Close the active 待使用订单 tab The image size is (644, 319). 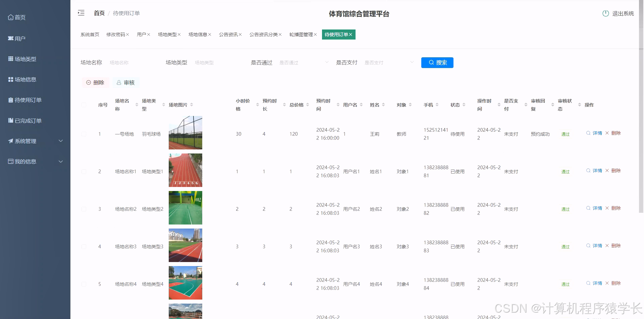coord(351,35)
